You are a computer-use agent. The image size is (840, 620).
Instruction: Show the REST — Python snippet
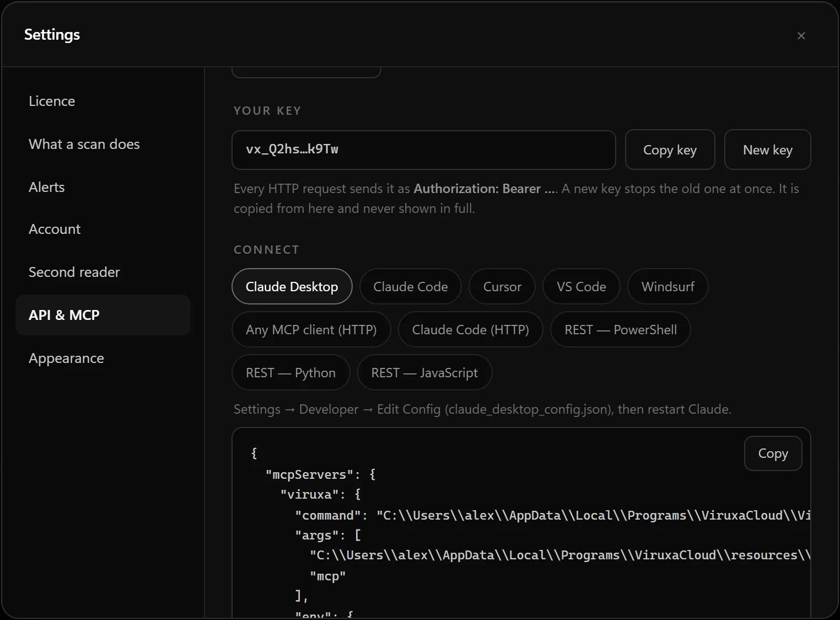point(291,372)
